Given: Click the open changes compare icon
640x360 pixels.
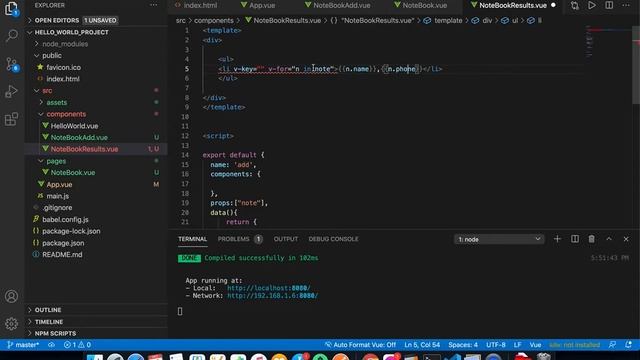Looking at the screenshot, I should pyautogui.click(x=575, y=5).
